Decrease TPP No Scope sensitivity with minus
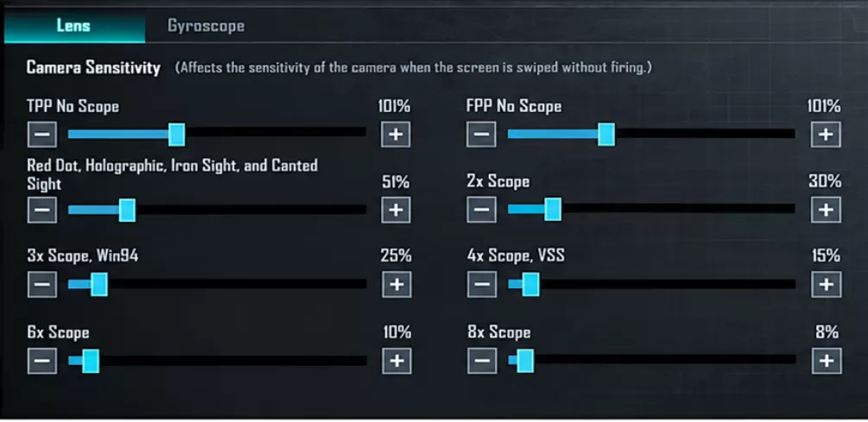868x422 pixels. [42, 135]
